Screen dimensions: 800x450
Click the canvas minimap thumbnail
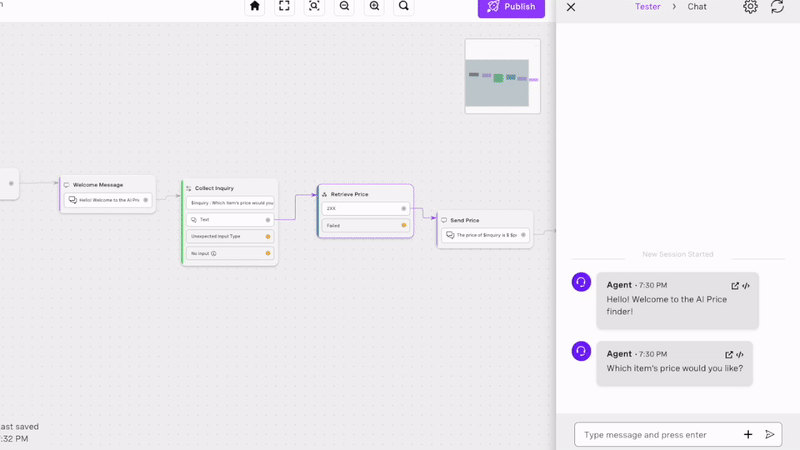(502, 76)
